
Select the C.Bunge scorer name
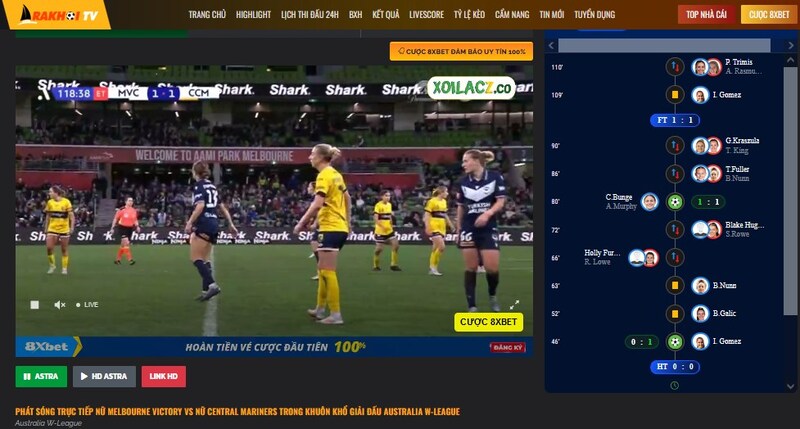pos(619,197)
